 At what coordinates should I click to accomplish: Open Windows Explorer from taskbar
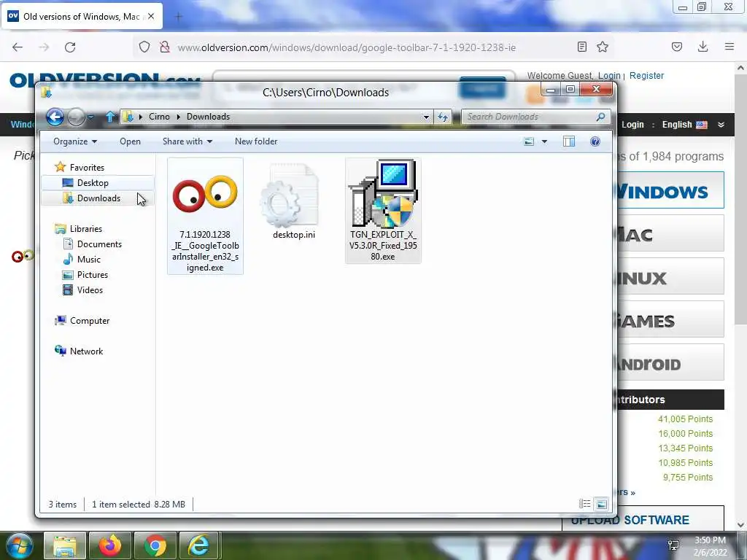(65, 545)
